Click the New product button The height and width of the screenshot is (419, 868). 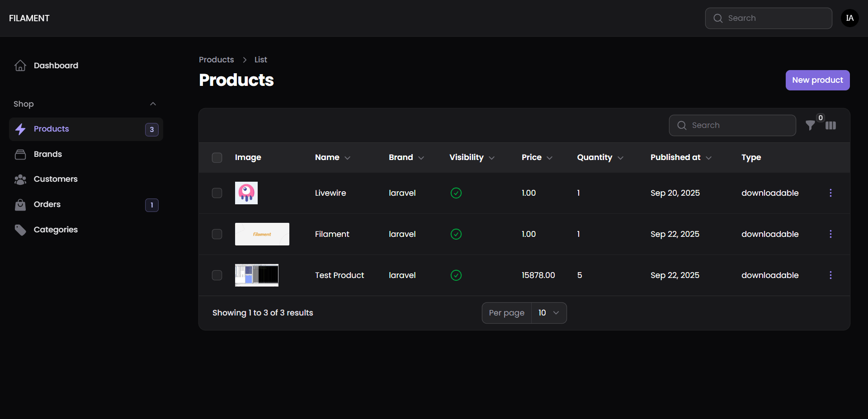(817, 80)
